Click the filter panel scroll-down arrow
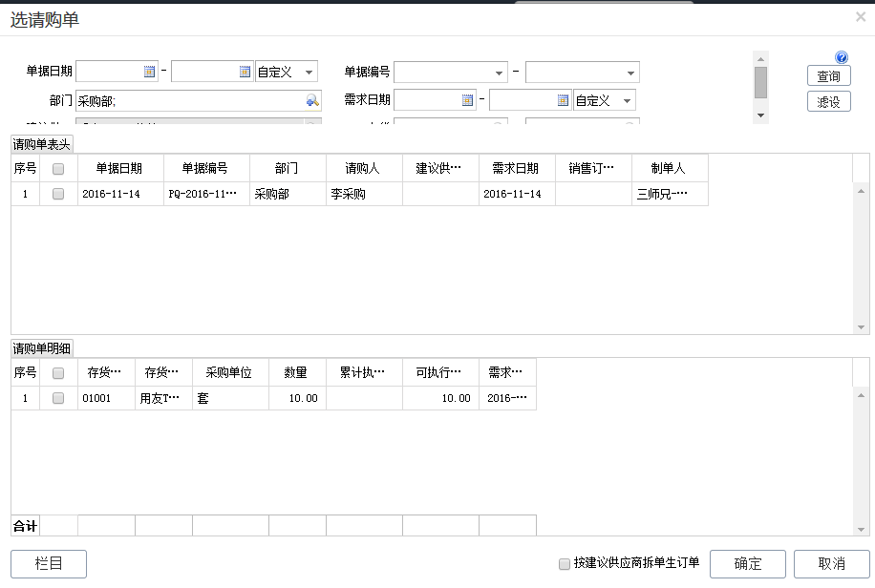This screenshot has height=588, width=875. tap(760, 115)
